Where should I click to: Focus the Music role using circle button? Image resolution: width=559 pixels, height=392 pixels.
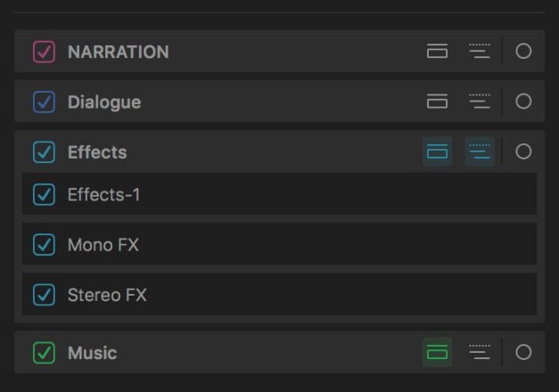click(x=523, y=353)
